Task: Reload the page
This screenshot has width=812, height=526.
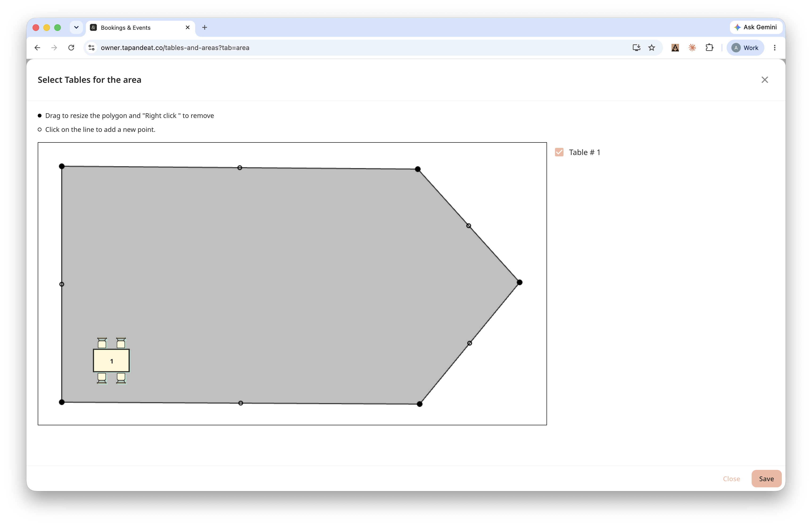Action: 71,48
